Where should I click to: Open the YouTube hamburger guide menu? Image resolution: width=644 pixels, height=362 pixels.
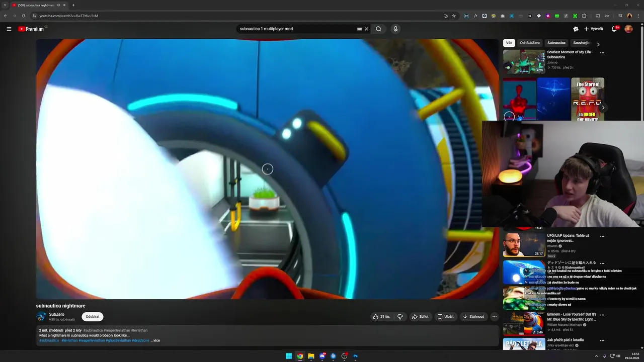[9, 29]
